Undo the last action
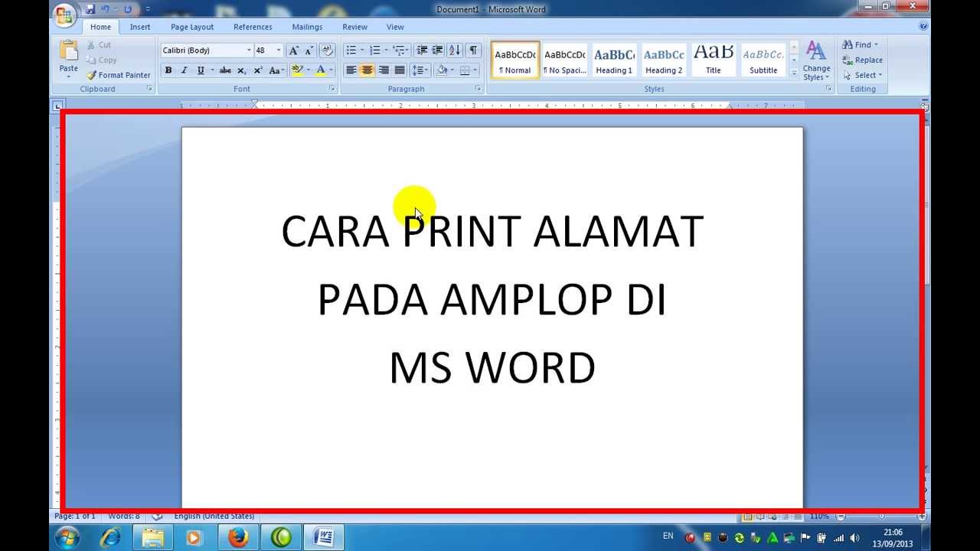This screenshot has width=980, height=551. (x=106, y=9)
